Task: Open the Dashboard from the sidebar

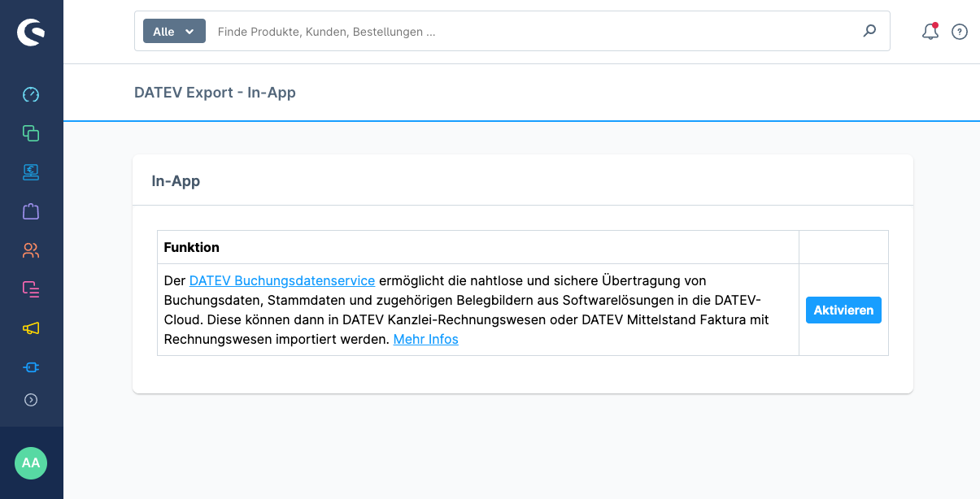Action: (x=31, y=94)
